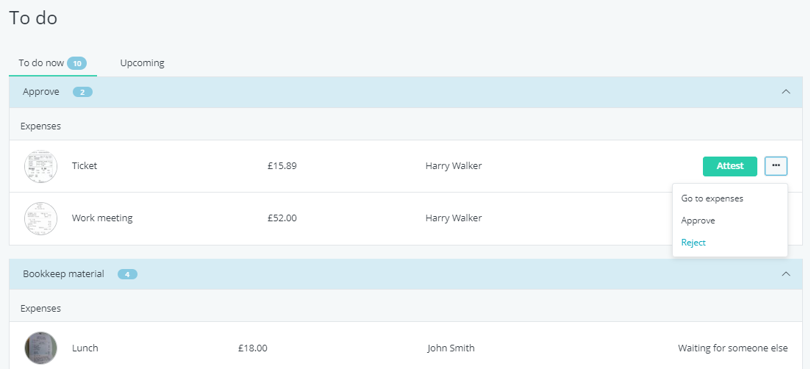Click the Attest button for Ticket
The image size is (810, 369).
(x=730, y=166)
